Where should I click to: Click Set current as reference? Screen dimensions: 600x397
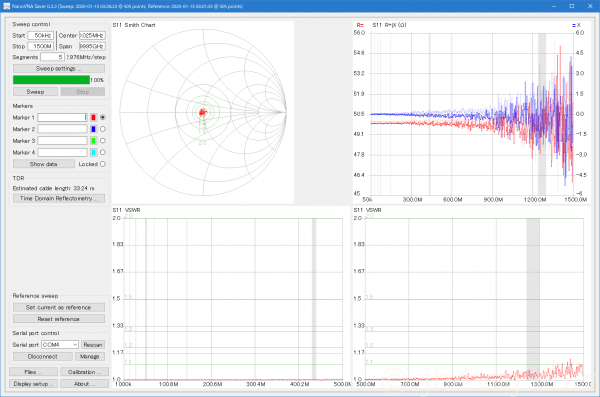coord(59,307)
